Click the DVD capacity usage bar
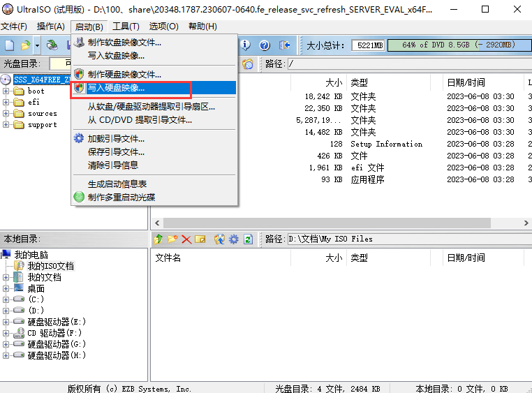Screen dimensions: 532x393 (458, 45)
